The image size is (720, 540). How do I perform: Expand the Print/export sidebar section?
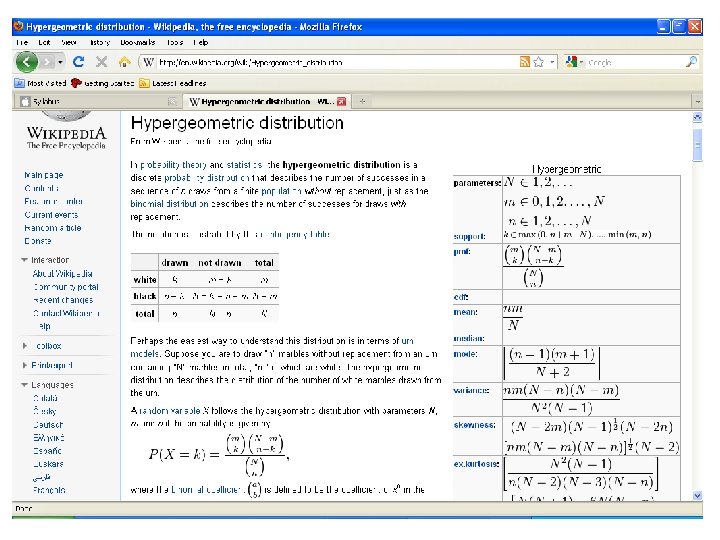click(x=24, y=366)
